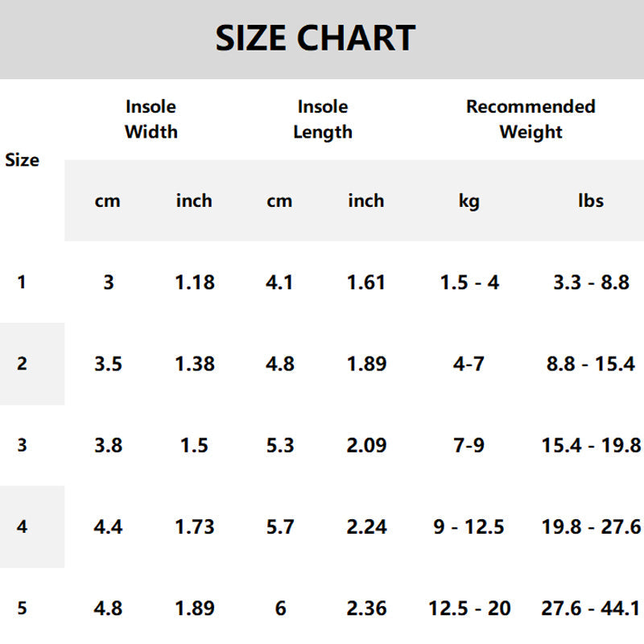This screenshot has width=644, height=644.
Task: Click the 27.6 - 44.1 lbs value
Action: click(x=591, y=609)
